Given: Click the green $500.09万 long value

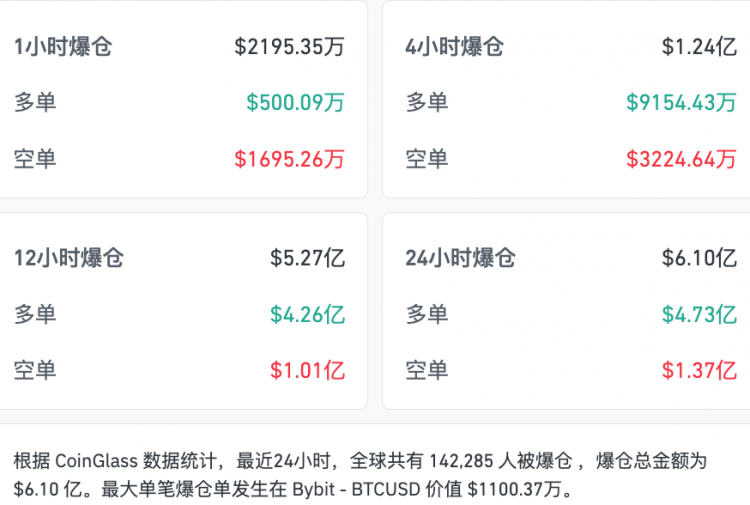Looking at the screenshot, I should pos(295,102).
